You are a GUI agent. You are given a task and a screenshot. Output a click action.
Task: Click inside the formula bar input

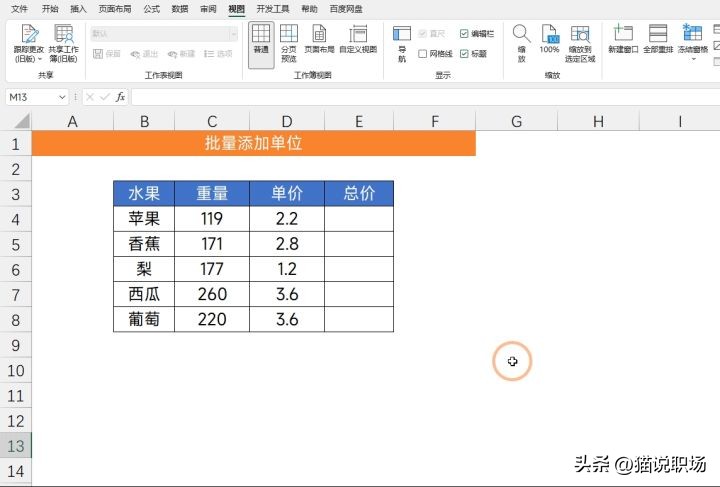point(425,97)
